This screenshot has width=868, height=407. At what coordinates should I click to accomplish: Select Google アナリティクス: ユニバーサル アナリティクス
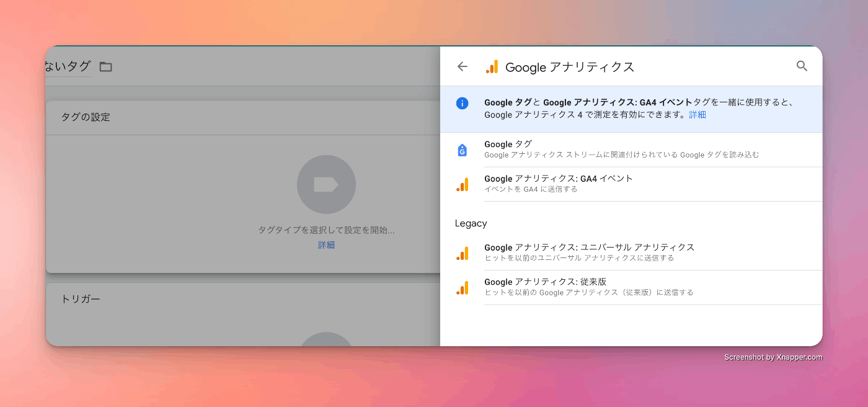pos(631,253)
